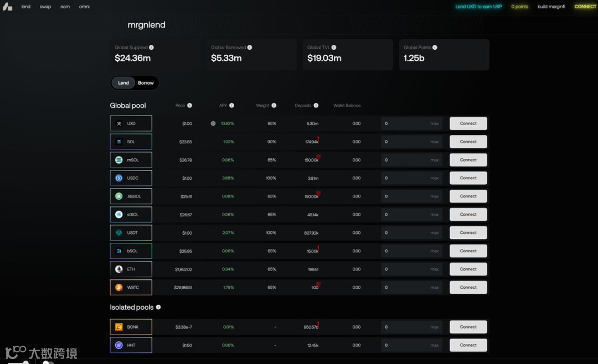Click the UXD token icon
598x364 pixels.
[119, 123]
